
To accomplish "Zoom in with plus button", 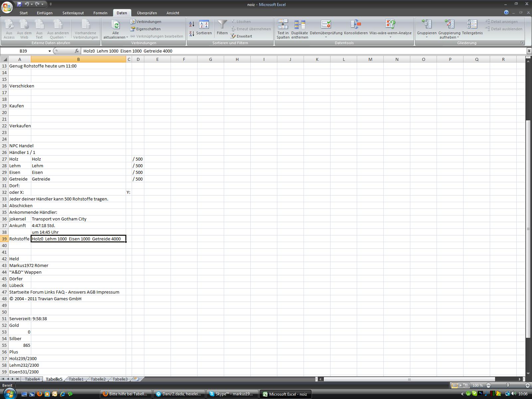I will tap(528, 385).
